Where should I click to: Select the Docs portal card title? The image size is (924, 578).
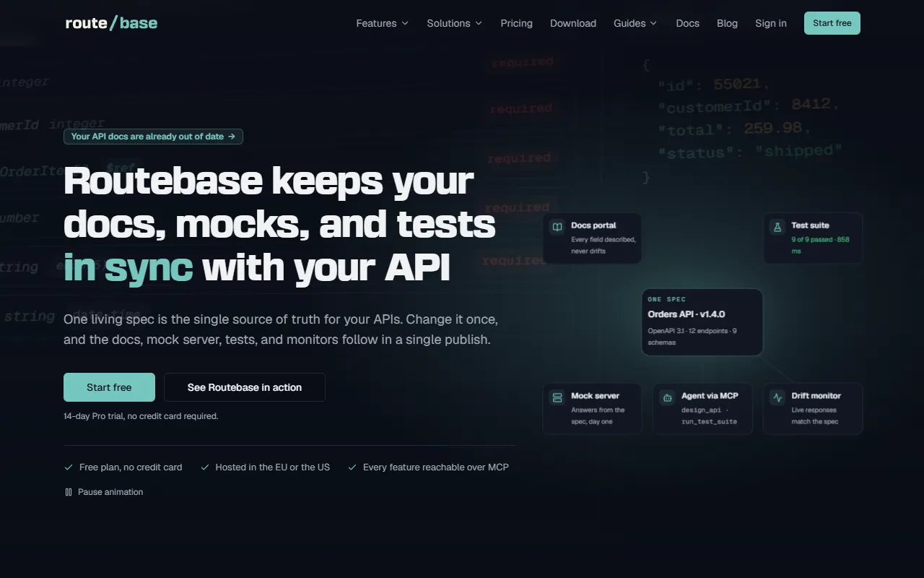pyautogui.click(x=594, y=225)
